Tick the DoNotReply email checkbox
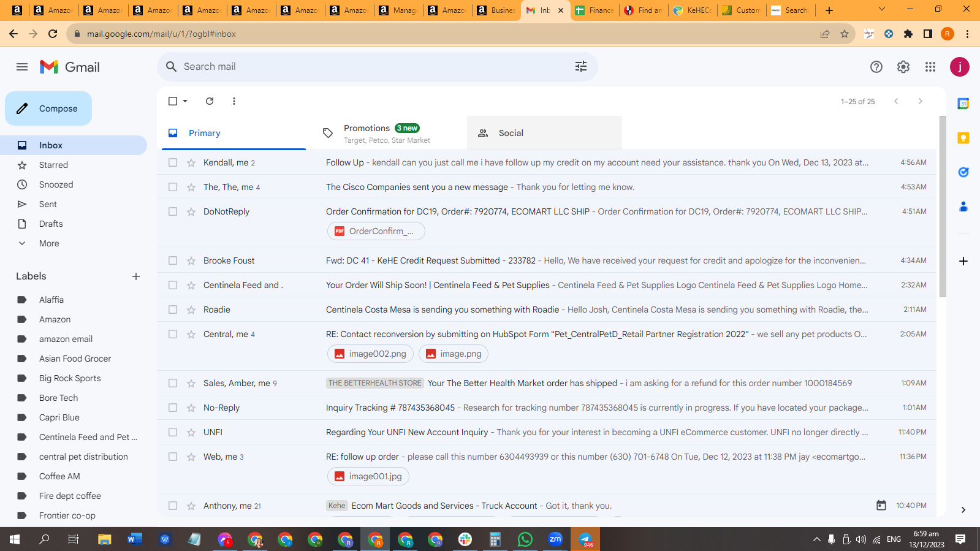The image size is (980, 551). pyautogui.click(x=173, y=211)
